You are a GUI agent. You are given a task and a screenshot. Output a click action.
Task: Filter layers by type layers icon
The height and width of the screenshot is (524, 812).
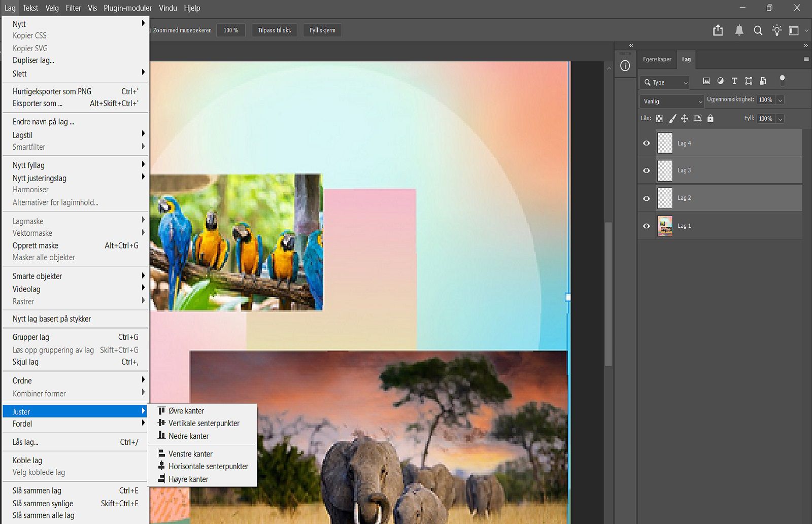pyautogui.click(x=734, y=81)
